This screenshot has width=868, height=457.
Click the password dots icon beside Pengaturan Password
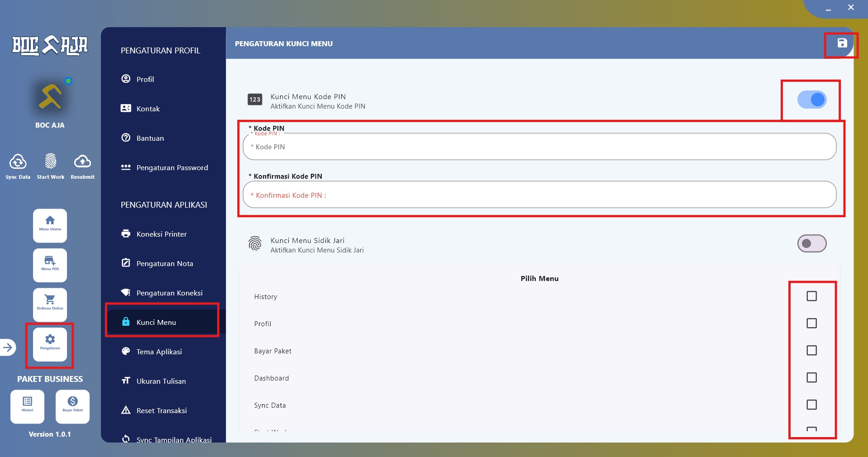tap(126, 167)
